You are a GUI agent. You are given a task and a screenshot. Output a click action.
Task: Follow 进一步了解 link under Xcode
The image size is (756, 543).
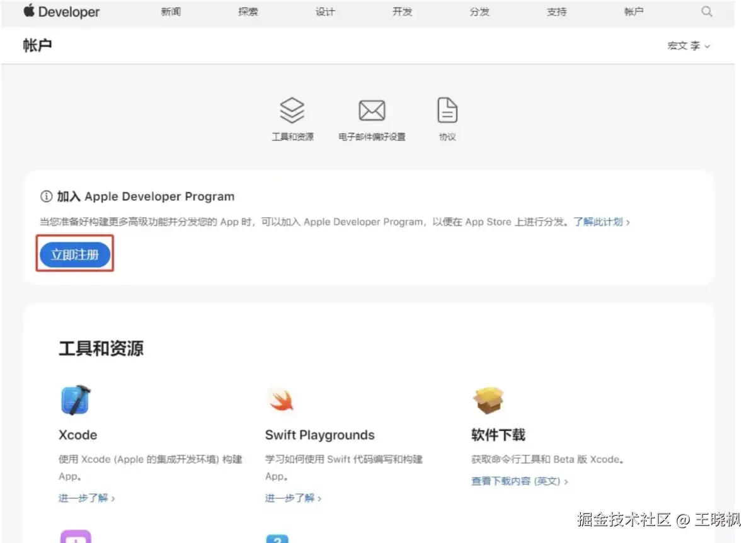coord(87,498)
